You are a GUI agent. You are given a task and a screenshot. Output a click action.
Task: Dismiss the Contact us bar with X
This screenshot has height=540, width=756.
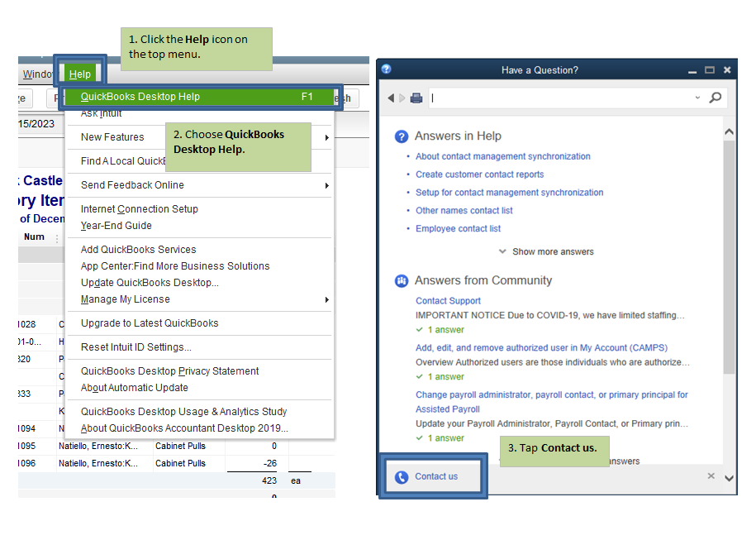coord(711,476)
